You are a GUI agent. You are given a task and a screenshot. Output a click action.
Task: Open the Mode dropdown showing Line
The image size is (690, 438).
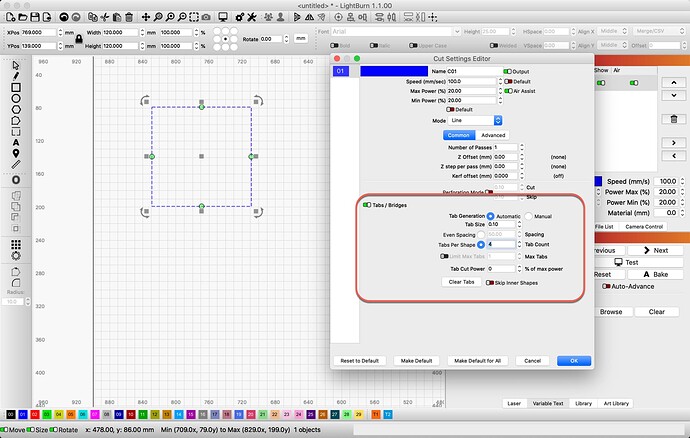[476, 120]
